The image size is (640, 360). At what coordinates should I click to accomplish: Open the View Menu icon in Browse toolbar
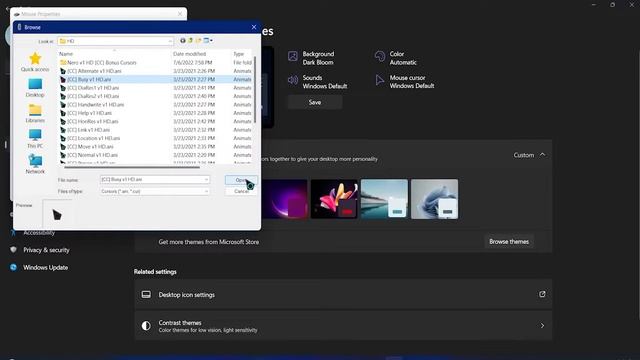click(208, 41)
